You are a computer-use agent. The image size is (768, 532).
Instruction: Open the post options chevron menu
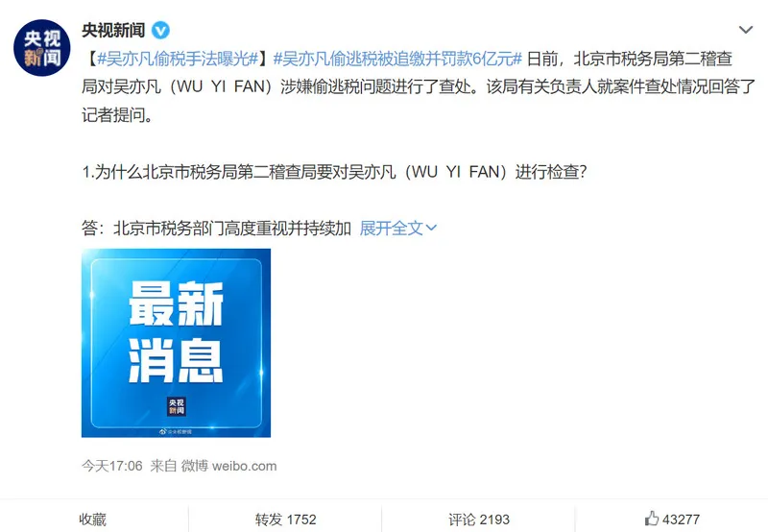pyautogui.click(x=746, y=30)
